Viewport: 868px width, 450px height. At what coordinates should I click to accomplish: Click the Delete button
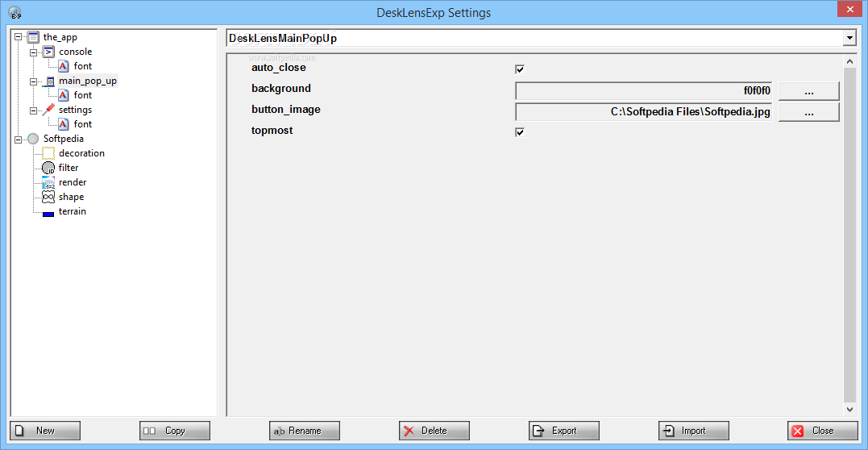tap(434, 431)
